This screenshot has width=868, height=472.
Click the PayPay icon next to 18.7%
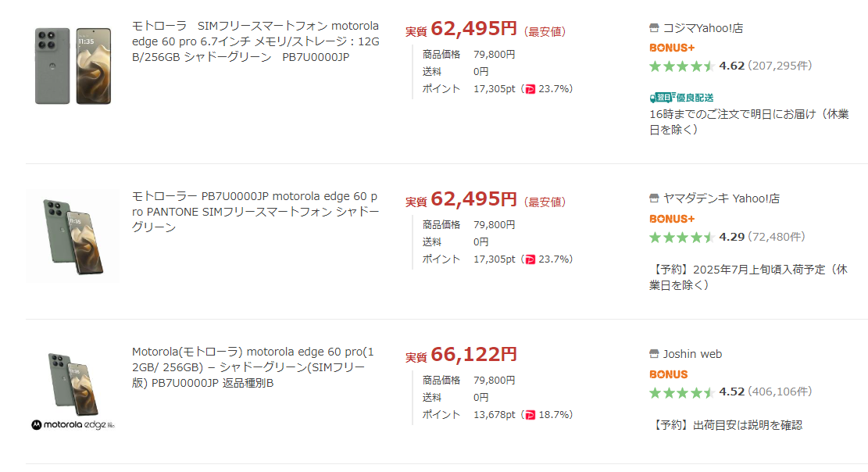530,415
